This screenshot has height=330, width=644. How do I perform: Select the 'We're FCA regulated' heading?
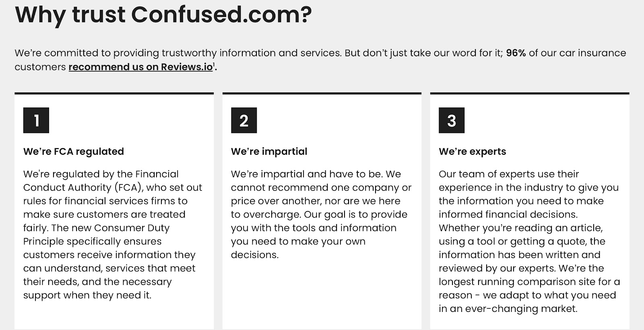(x=74, y=152)
